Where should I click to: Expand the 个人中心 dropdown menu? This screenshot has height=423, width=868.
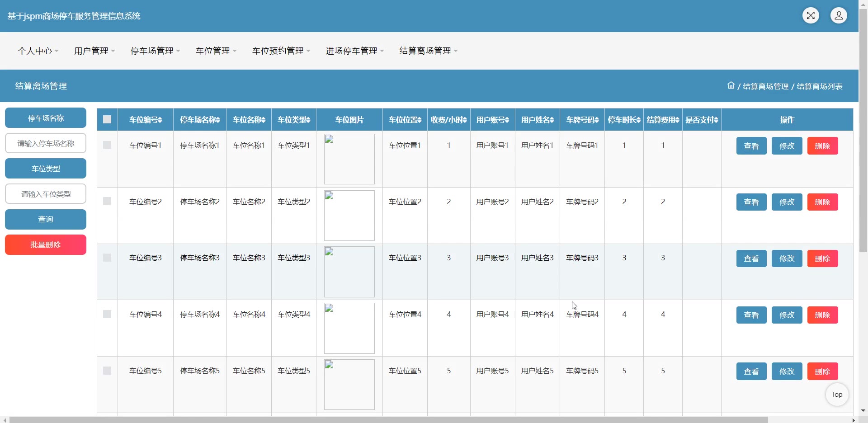pos(38,51)
